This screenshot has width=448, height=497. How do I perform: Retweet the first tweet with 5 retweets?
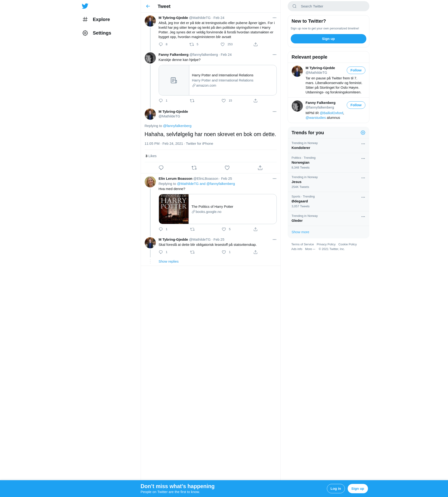(192, 44)
